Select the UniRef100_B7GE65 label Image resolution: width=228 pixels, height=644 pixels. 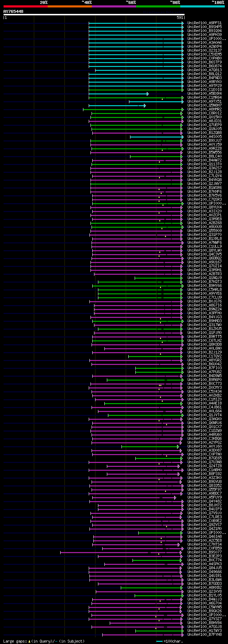click(204, 458)
